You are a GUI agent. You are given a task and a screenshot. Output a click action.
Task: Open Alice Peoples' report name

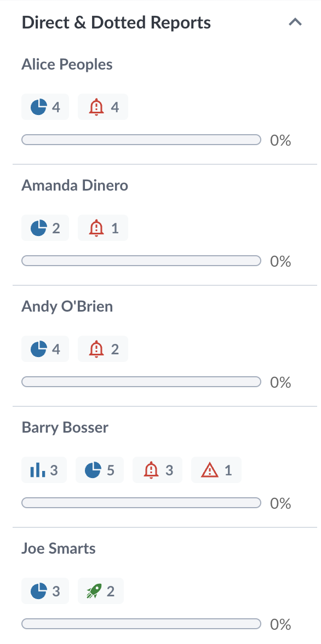(67, 65)
